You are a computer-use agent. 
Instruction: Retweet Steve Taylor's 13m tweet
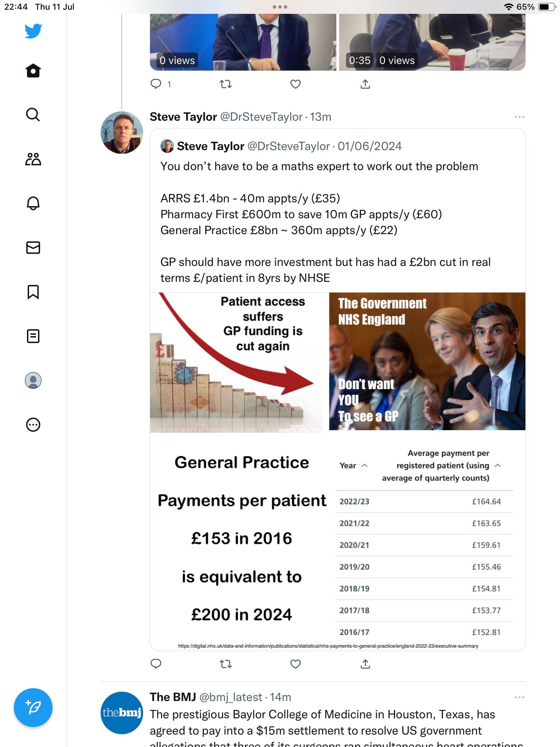coord(226,664)
